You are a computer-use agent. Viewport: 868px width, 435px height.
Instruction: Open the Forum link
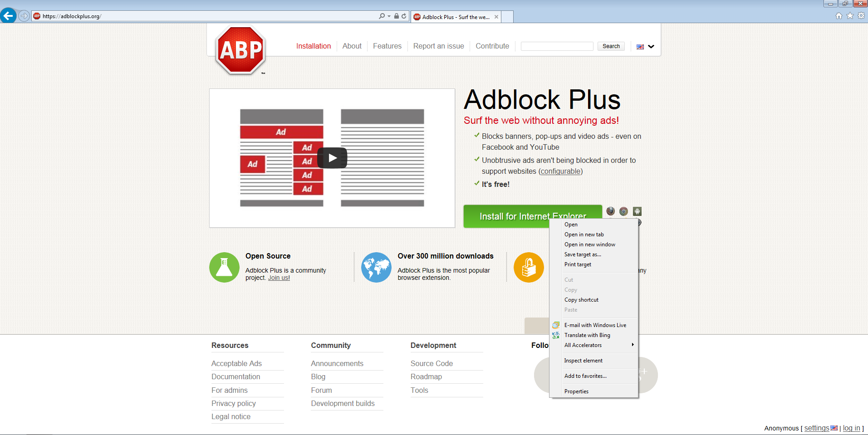coord(321,390)
